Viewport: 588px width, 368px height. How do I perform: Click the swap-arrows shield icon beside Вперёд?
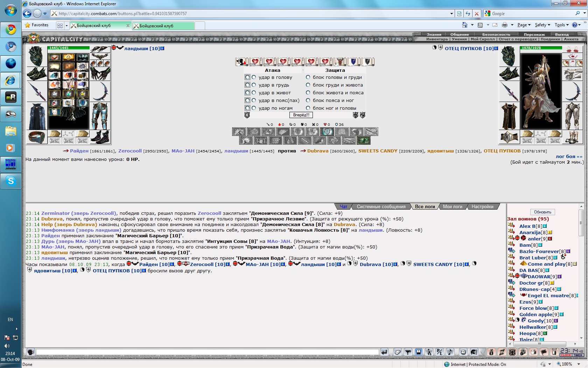[x=355, y=115]
